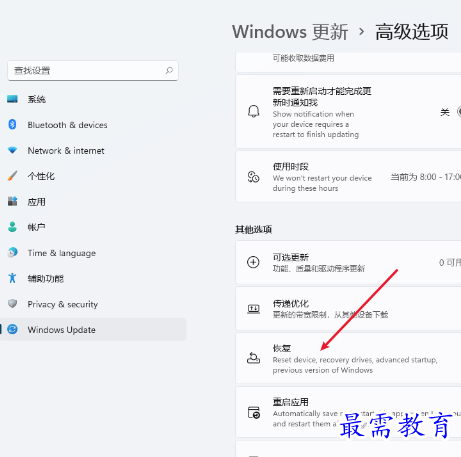Viewport: 461px width, 457px height.
Task: Click the 辅助功能 accessibility icon
Action: pos(12,278)
